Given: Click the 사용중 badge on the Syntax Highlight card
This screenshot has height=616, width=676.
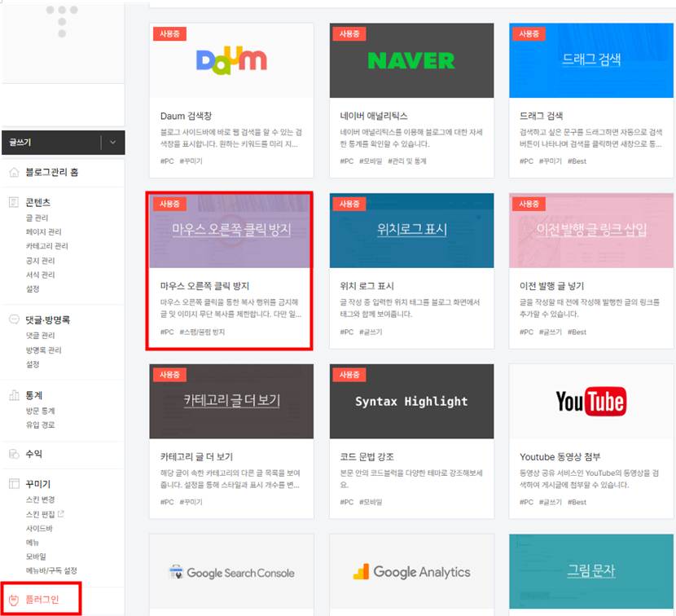Looking at the screenshot, I should (x=349, y=375).
